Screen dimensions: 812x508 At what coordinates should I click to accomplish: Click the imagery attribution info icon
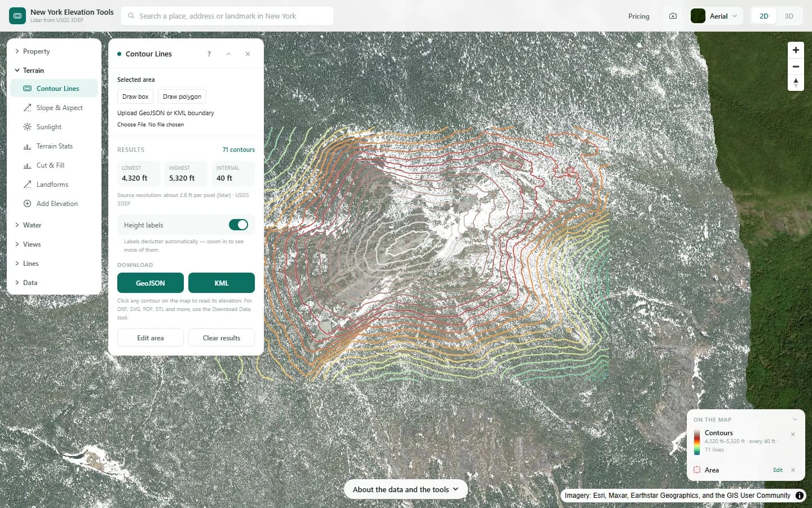click(800, 496)
